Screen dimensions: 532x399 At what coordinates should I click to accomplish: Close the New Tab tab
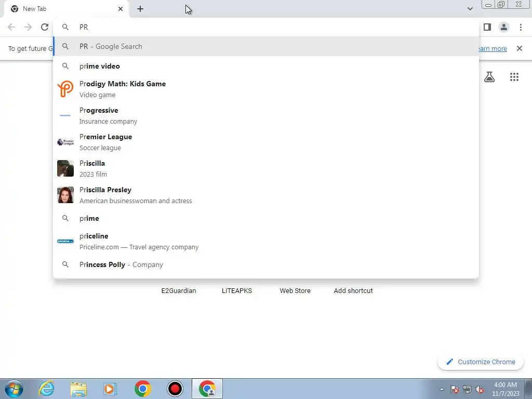click(x=121, y=9)
